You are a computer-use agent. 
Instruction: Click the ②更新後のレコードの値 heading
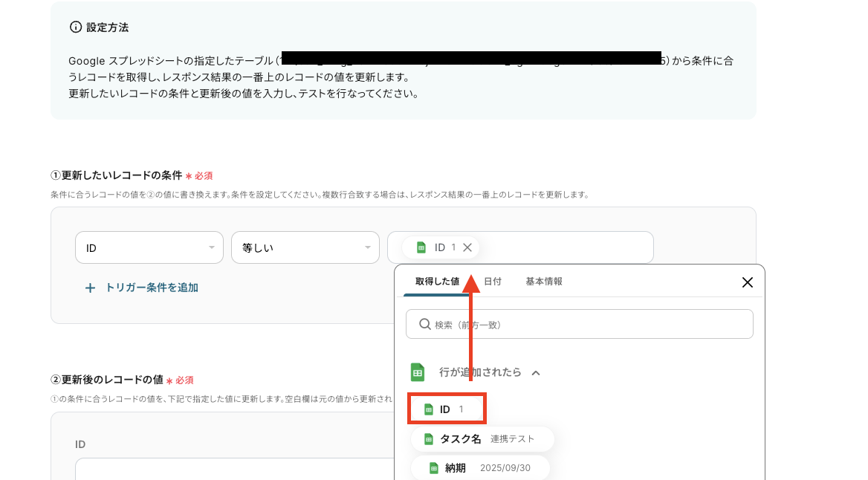pyautogui.click(x=107, y=380)
